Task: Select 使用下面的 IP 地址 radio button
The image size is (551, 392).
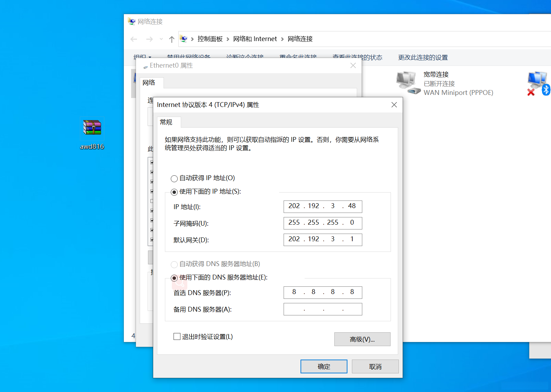Action: point(174,192)
